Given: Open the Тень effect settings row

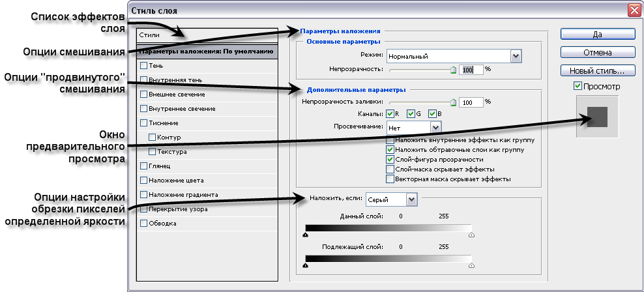Looking at the screenshot, I should click(x=207, y=66).
